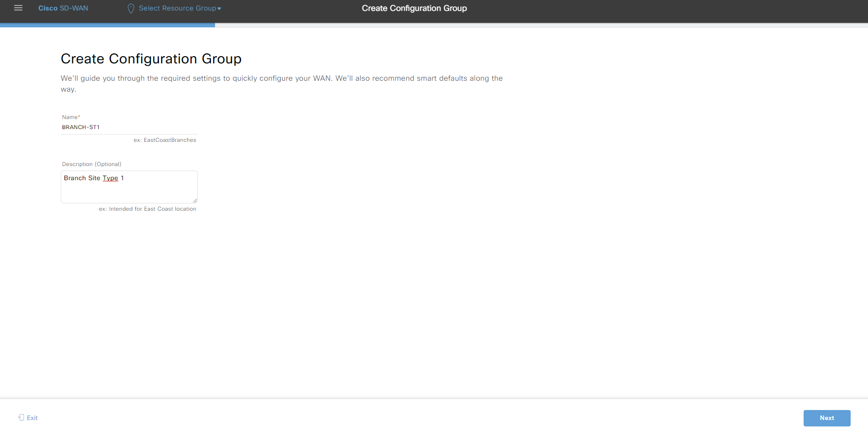Click the large Create Configuration Group heading
868x431 pixels.
[151, 59]
